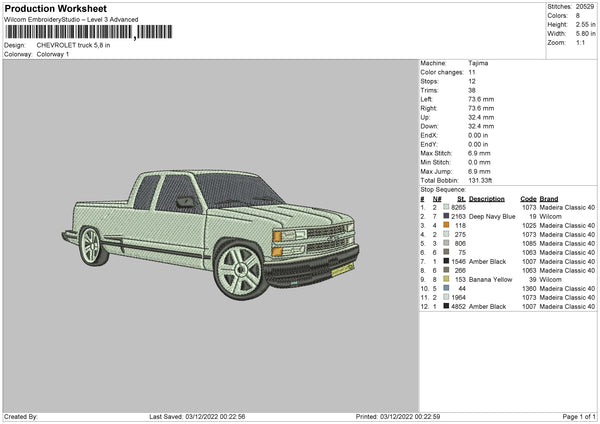
Task: Click the swatch for thread 8265
Action: click(445, 207)
